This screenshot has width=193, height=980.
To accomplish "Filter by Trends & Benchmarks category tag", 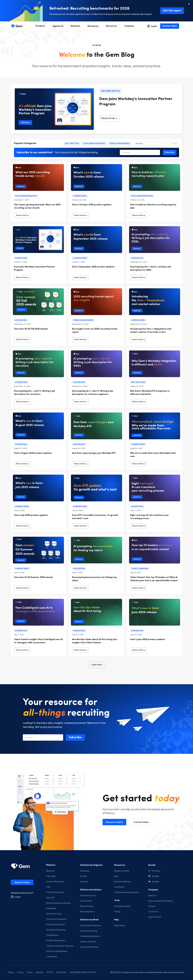I will [120, 143].
